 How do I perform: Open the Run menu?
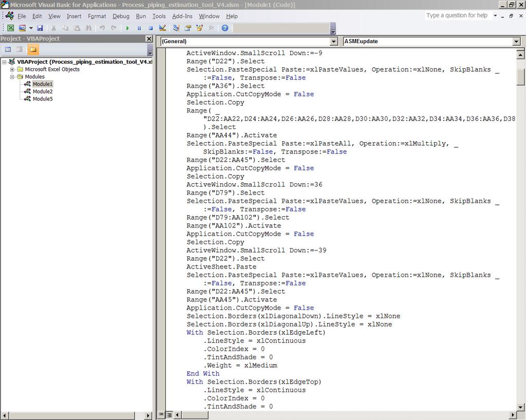click(141, 16)
